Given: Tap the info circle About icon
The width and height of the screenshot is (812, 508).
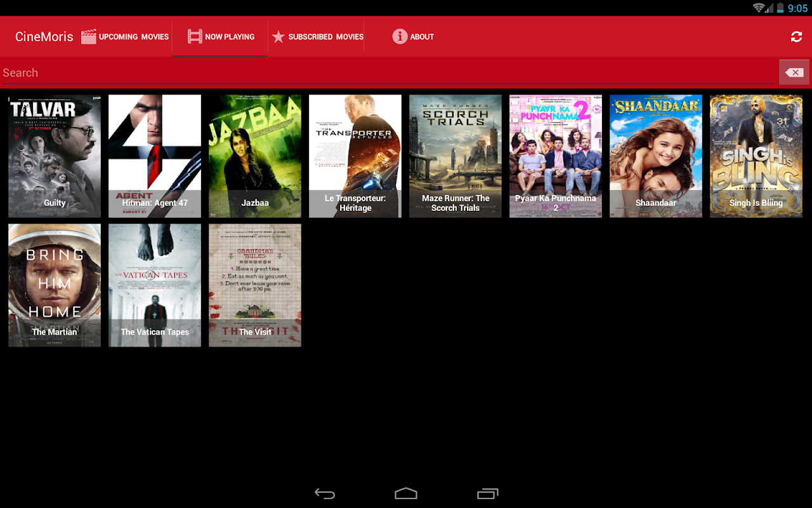Looking at the screenshot, I should point(400,37).
